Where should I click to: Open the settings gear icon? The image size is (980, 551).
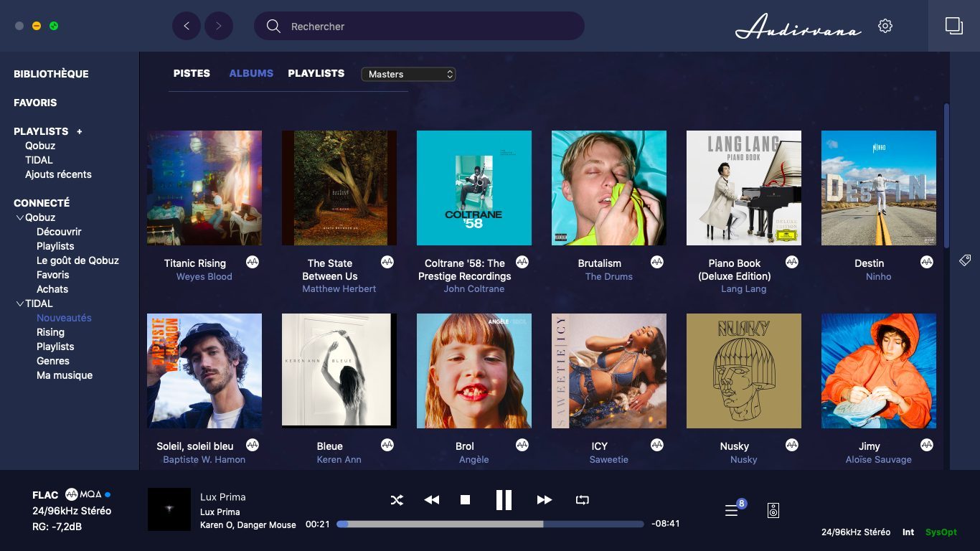885,26
